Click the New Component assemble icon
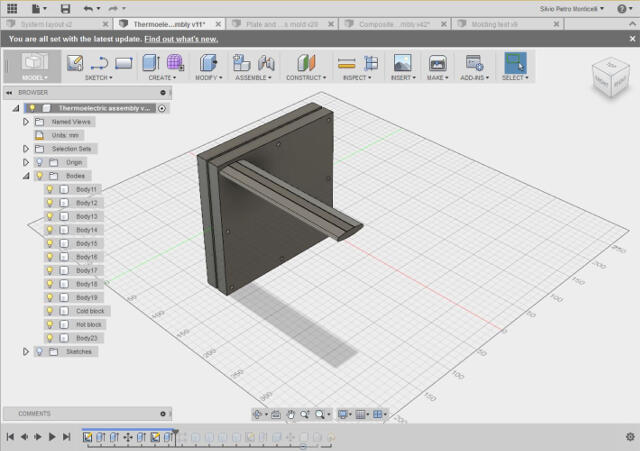640x451 pixels. pos(242,63)
